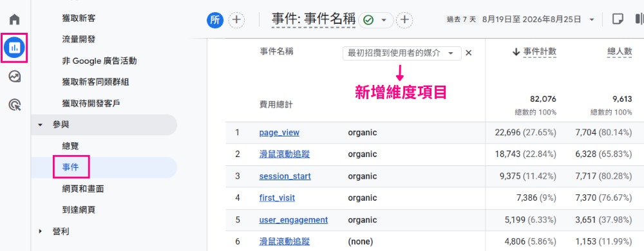Open '事件' under the 參與 section

[70, 167]
